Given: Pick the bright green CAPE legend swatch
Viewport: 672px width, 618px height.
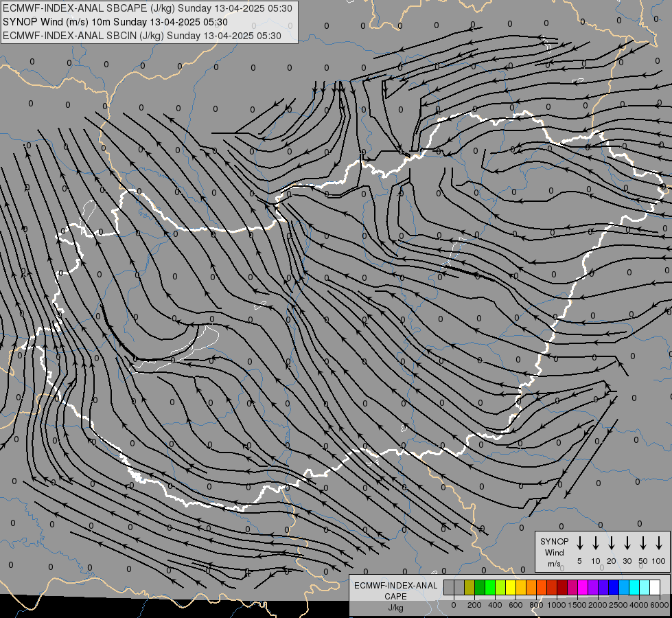Looking at the screenshot, I should (490, 587).
